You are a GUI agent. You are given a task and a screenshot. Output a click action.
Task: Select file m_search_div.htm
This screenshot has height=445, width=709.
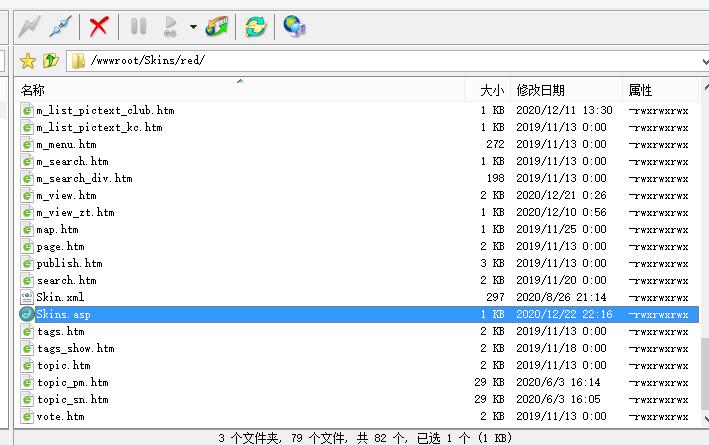coord(84,179)
